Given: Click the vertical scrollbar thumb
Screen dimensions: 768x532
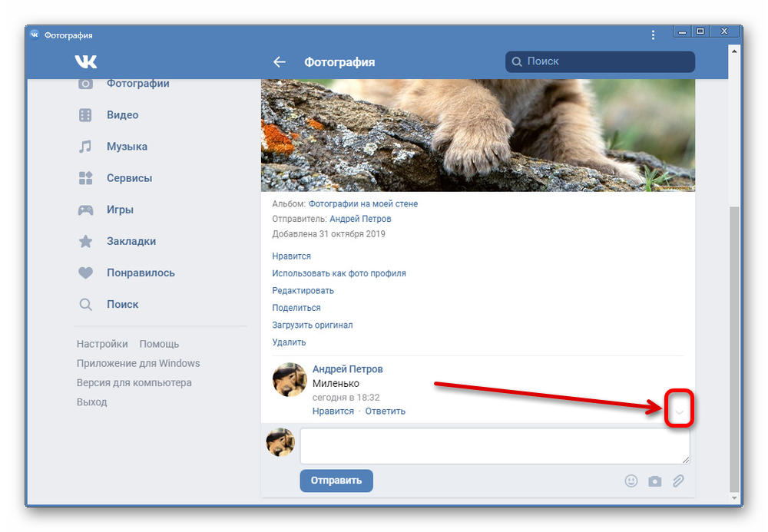Looking at the screenshot, I should point(733,349).
